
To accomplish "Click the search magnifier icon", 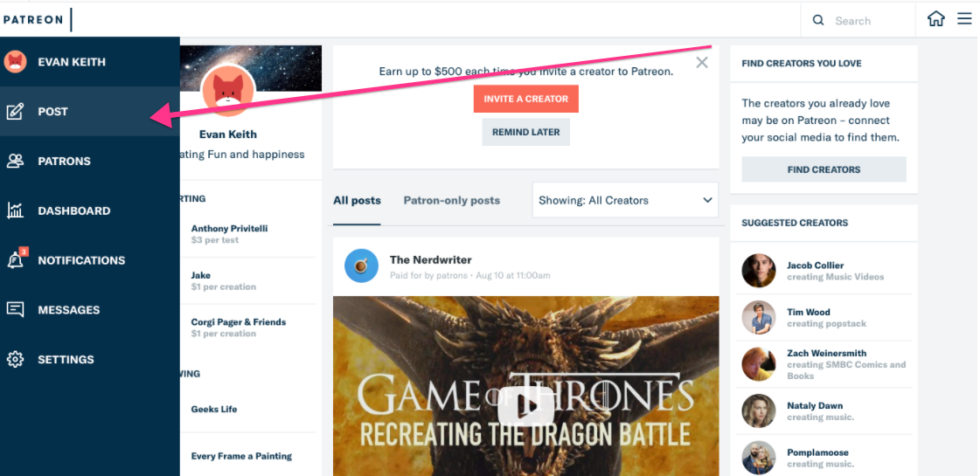I will [818, 20].
